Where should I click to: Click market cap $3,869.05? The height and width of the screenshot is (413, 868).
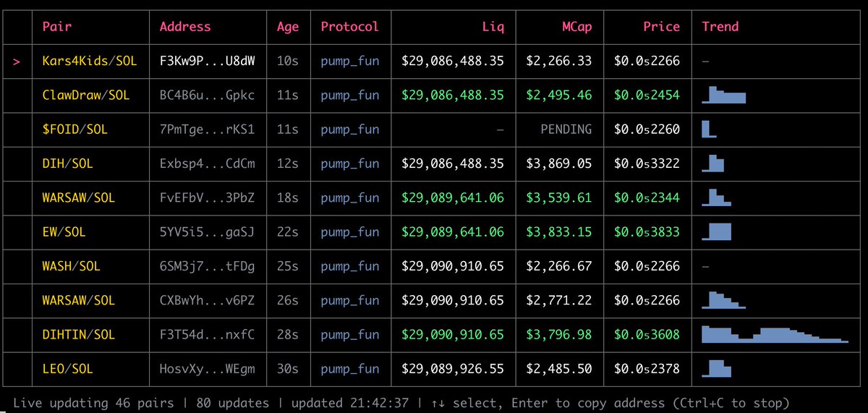[559, 163]
